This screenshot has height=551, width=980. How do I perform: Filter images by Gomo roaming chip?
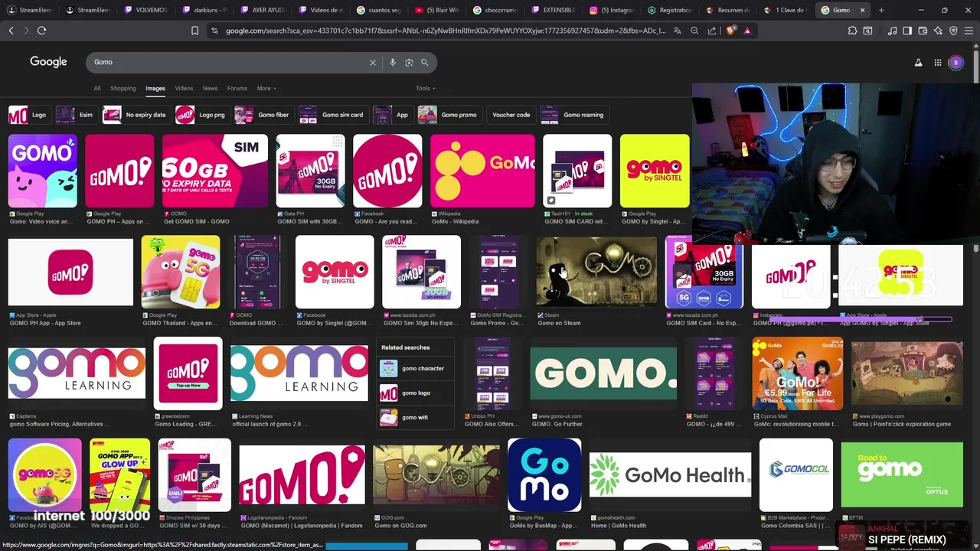573,115
